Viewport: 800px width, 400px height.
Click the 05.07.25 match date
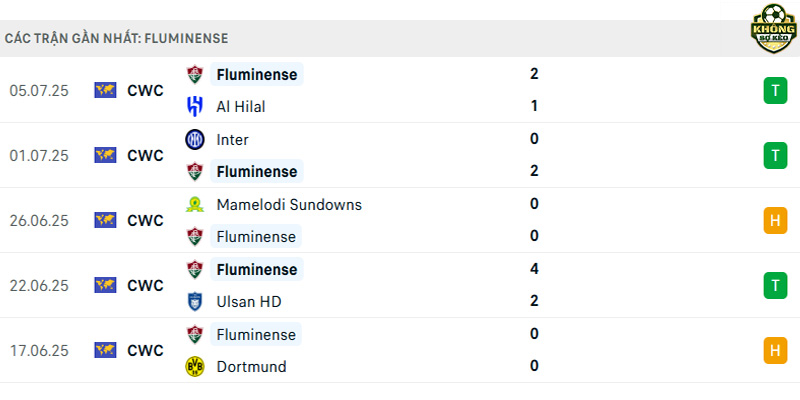click(39, 91)
